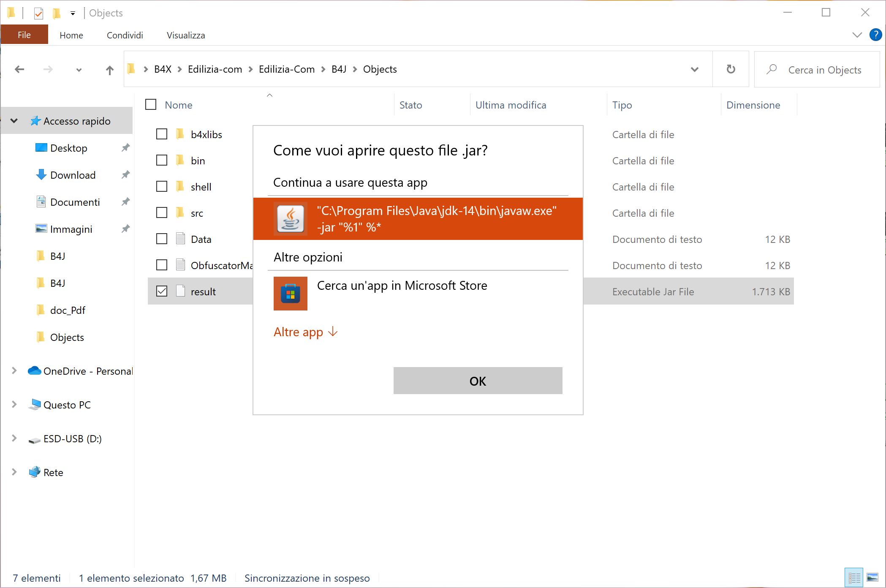This screenshot has width=886, height=588.
Task: Click the Cerca in Objects search field
Action: tap(823, 70)
